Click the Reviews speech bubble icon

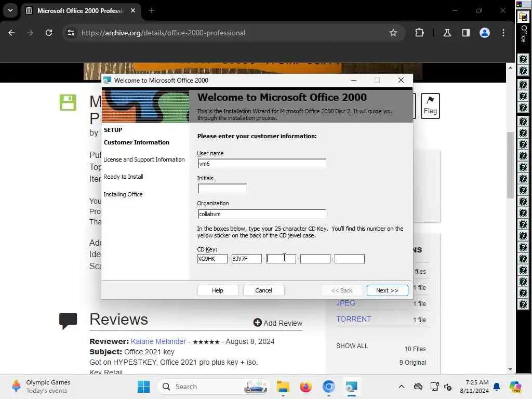[68, 321]
